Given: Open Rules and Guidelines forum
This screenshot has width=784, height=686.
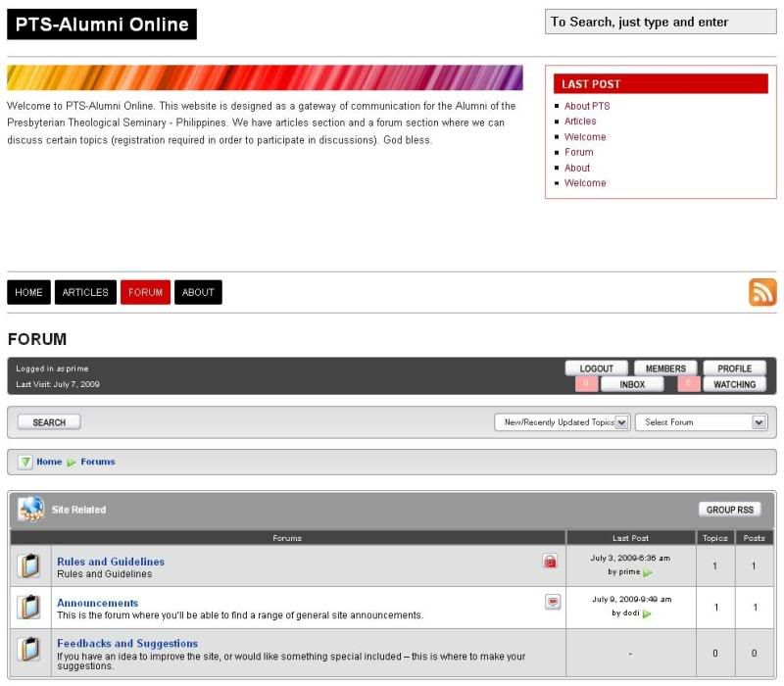Looking at the screenshot, I should (111, 562).
